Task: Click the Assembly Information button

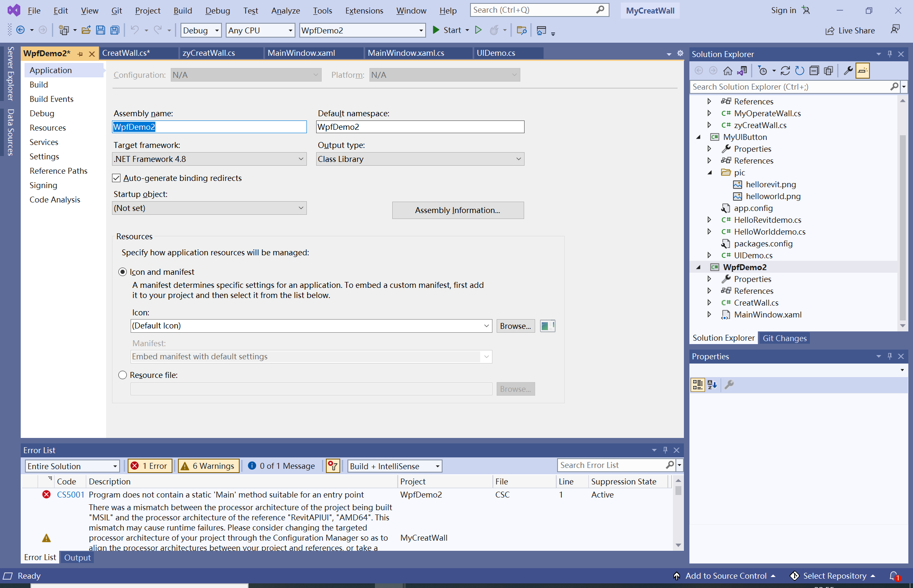Action: coord(458,210)
